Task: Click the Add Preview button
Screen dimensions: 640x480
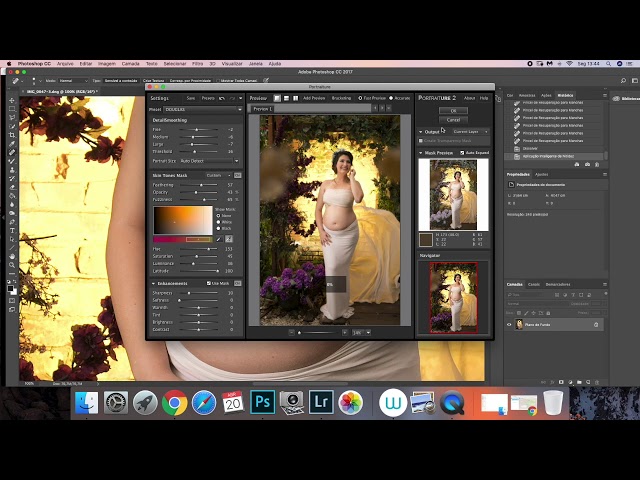Action: (314, 98)
